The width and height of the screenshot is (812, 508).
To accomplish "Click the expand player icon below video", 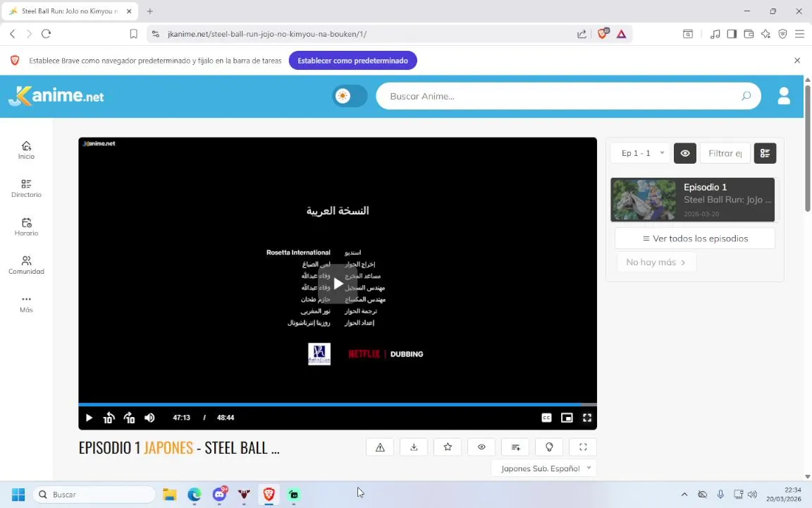I will 583,447.
